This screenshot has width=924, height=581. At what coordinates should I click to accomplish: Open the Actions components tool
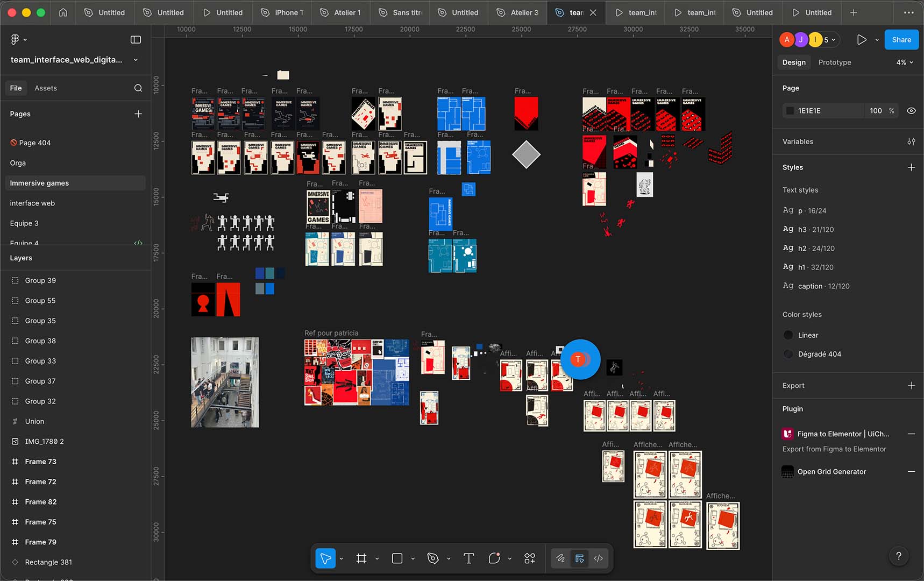pos(530,558)
